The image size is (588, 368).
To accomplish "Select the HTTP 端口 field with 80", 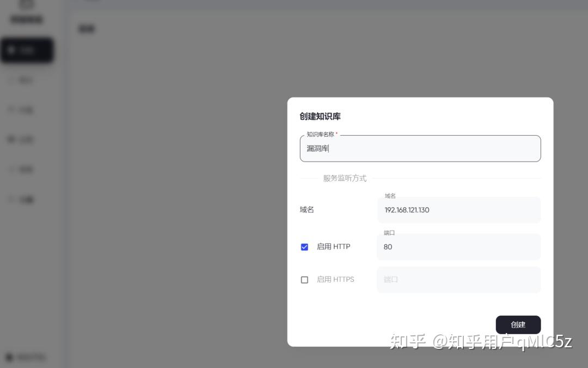I will pyautogui.click(x=458, y=247).
